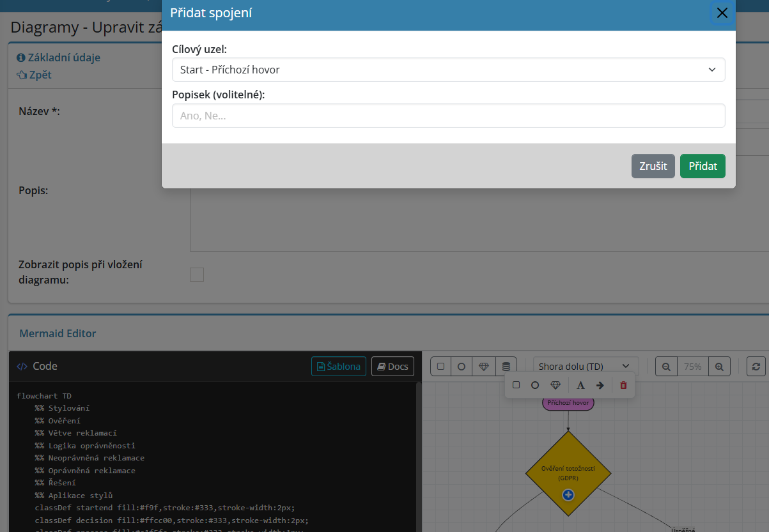769x532 pixels.
Task: Click the 'Popisek' text input field
Action: click(x=448, y=116)
